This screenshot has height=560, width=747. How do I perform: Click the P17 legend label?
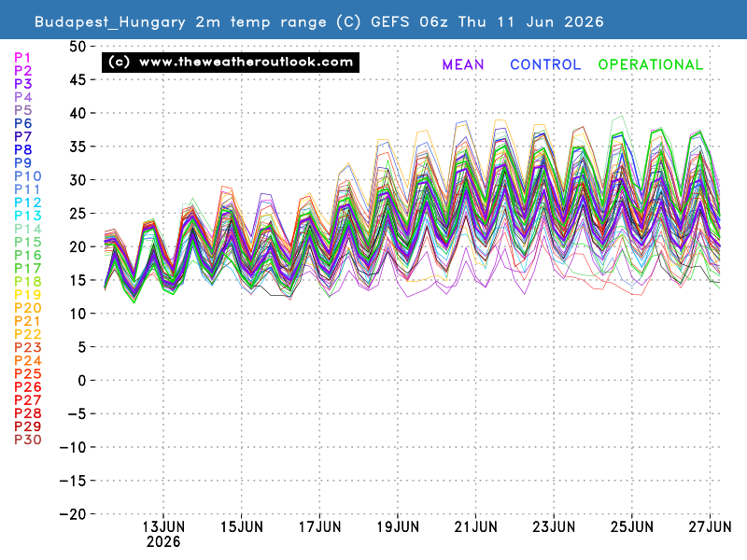28,269
